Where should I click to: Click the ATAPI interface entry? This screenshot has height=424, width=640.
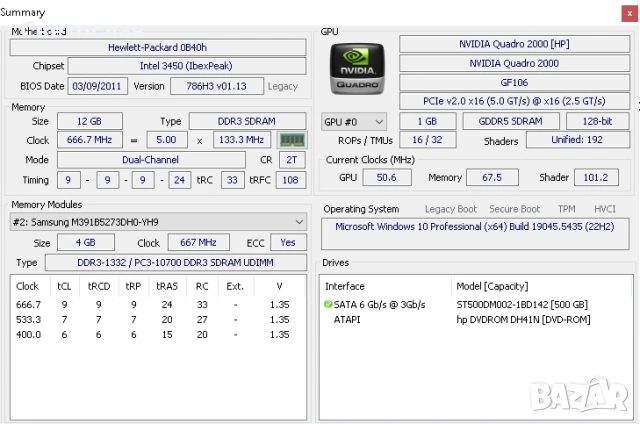pyautogui.click(x=347, y=320)
